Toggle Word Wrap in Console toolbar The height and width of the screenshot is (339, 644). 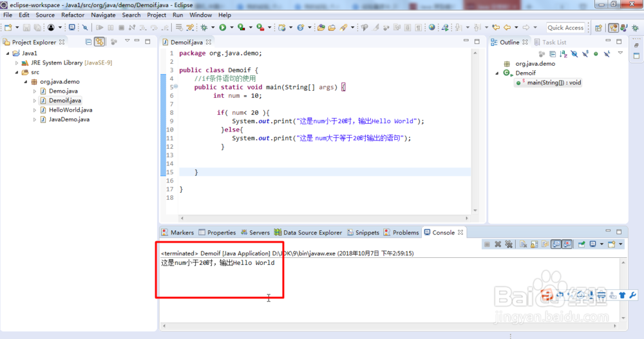545,244
